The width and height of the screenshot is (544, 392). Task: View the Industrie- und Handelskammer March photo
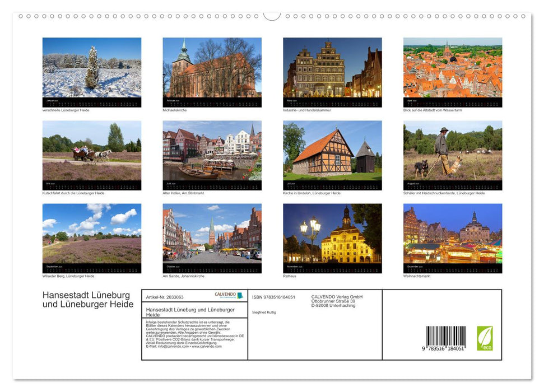(332, 71)
